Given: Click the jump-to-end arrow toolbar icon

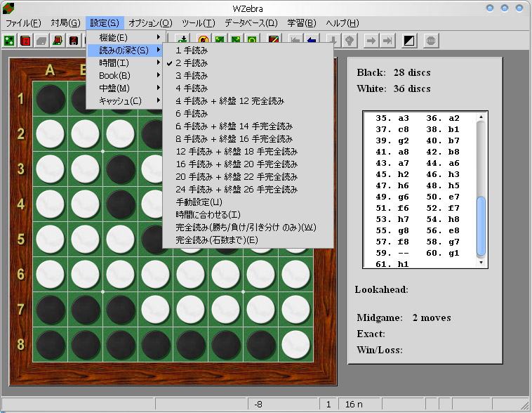Looking at the screenshot, I should (x=387, y=41).
